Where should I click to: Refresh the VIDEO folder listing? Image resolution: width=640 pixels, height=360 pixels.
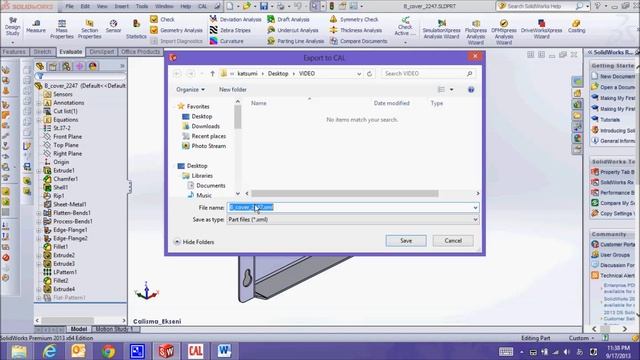369,73
